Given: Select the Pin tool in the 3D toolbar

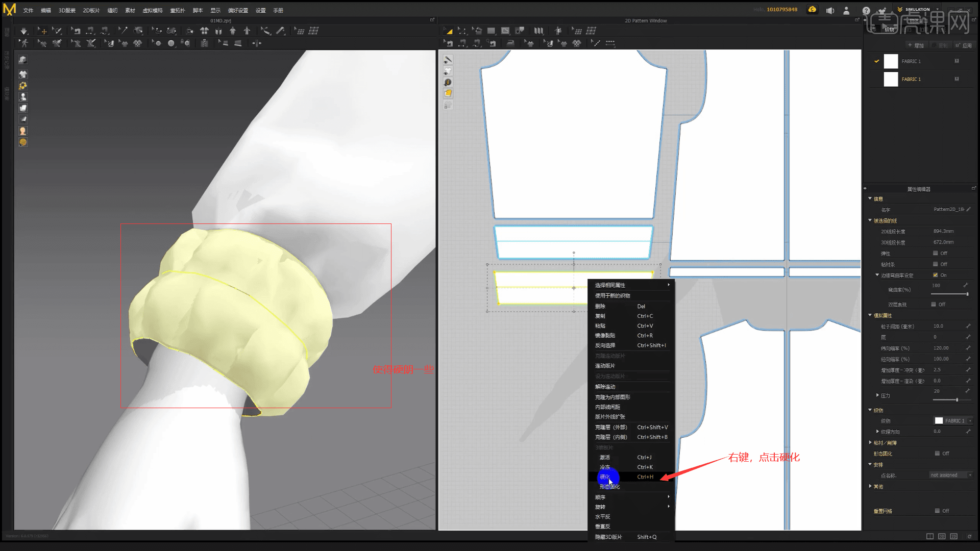Looking at the screenshot, I should tap(124, 31).
